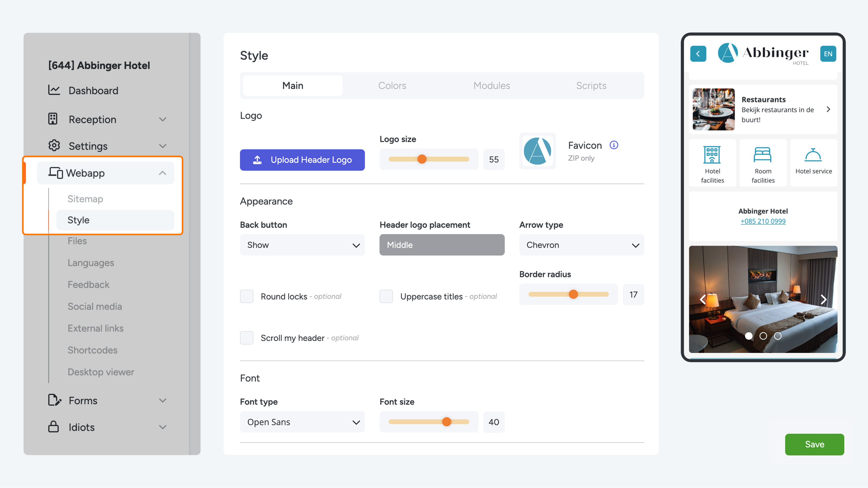
Task: Enable the Round locks checkbox
Action: point(247,296)
